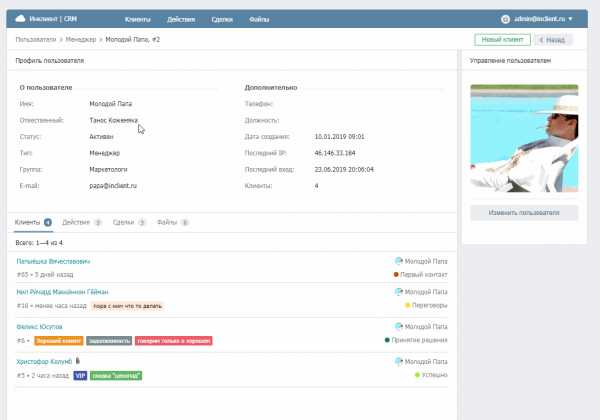Click the e-mail value papa@incliant.ru
Screen dimensions: 600x420
tap(113, 186)
